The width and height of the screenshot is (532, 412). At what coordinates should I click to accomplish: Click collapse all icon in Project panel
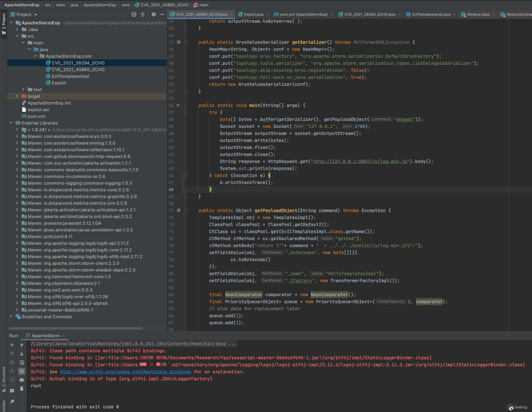pyautogui.click(x=143, y=15)
